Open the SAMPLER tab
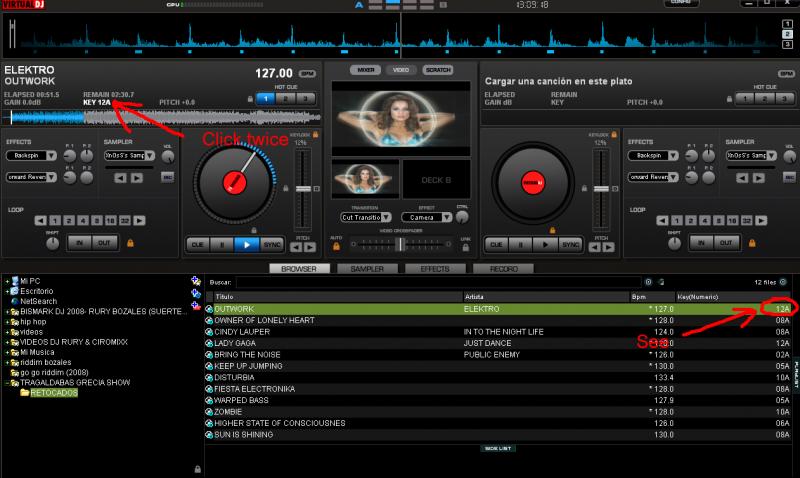Image resolution: width=800 pixels, height=478 pixels. point(367,268)
